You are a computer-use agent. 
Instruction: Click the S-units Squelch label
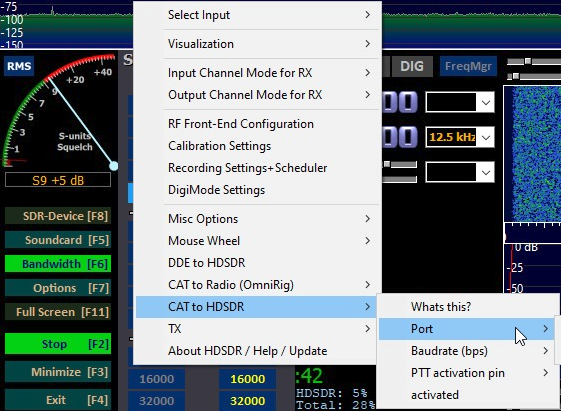75,142
